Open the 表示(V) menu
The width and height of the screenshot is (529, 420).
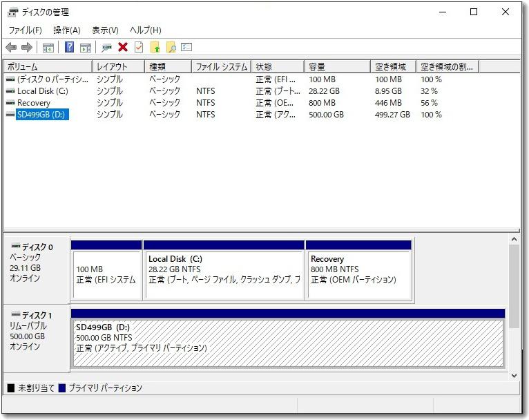[x=105, y=30]
